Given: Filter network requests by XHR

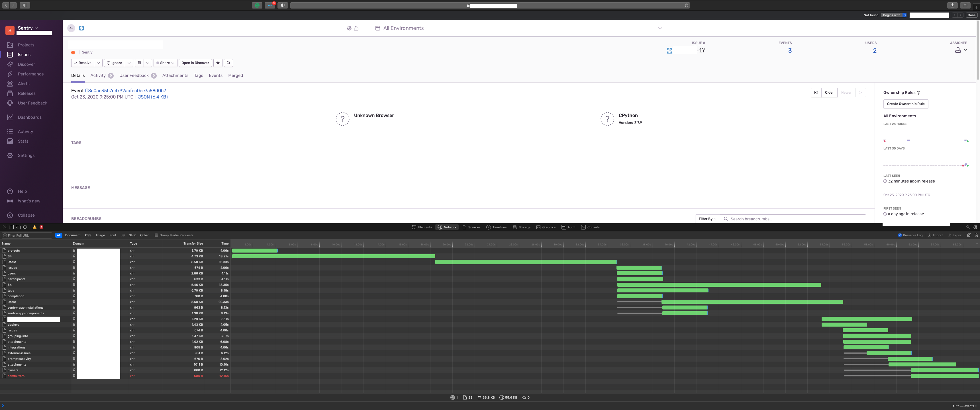Looking at the screenshot, I should pos(132,235).
